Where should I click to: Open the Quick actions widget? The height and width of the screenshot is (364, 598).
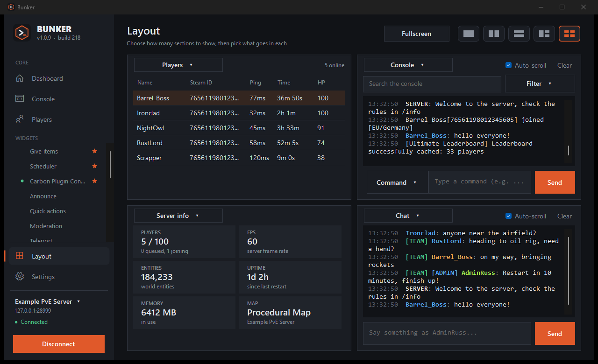click(x=48, y=211)
